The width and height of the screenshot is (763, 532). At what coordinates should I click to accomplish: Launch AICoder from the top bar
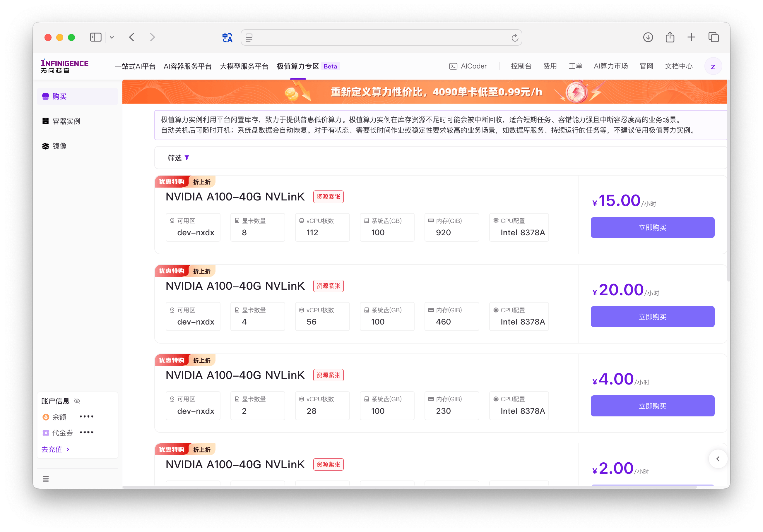coord(468,66)
